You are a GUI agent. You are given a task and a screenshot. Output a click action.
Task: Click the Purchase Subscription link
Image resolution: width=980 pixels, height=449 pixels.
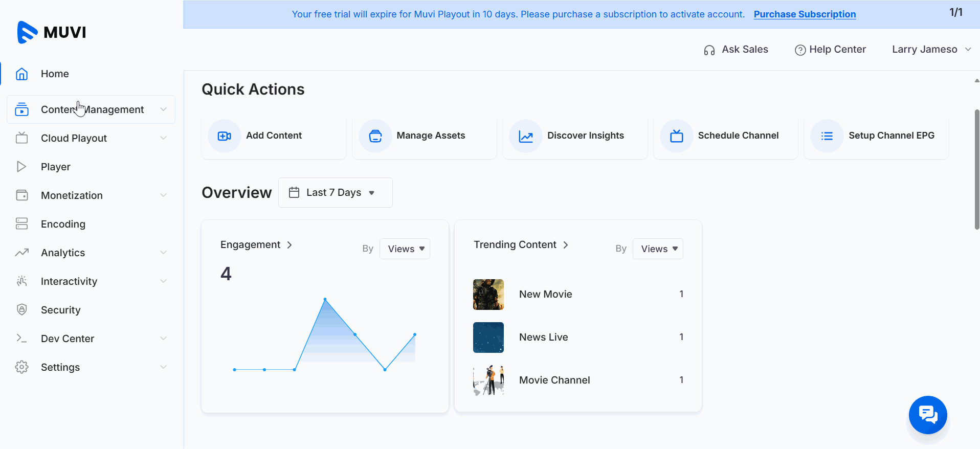pyautogui.click(x=804, y=14)
